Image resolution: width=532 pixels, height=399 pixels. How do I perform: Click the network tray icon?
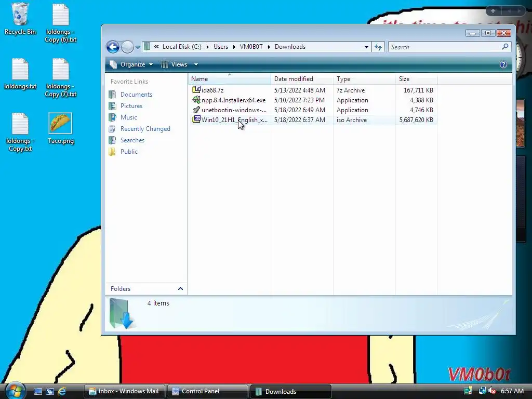pos(482,391)
